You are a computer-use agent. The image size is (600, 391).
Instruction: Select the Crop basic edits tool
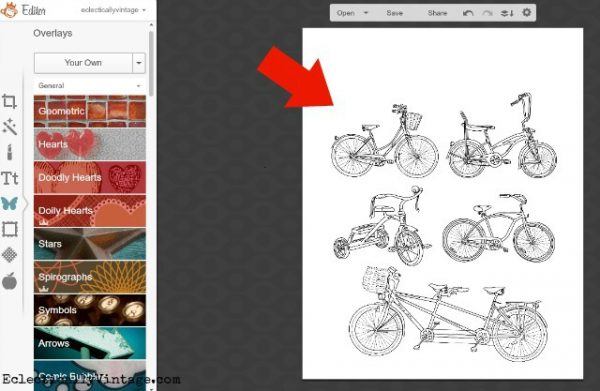(x=10, y=101)
